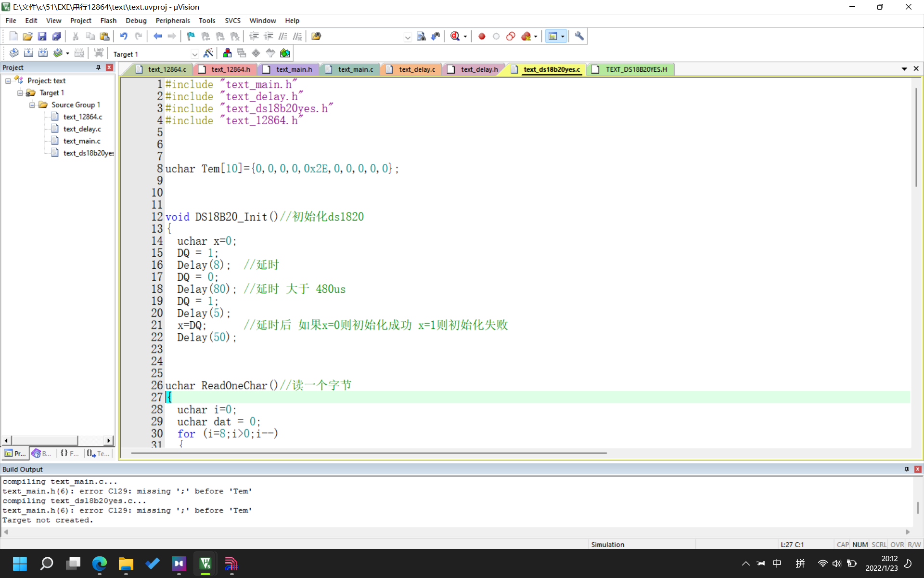Insert a breakpoint with the red dot icon
The height and width of the screenshot is (578, 924).
pyautogui.click(x=482, y=36)
